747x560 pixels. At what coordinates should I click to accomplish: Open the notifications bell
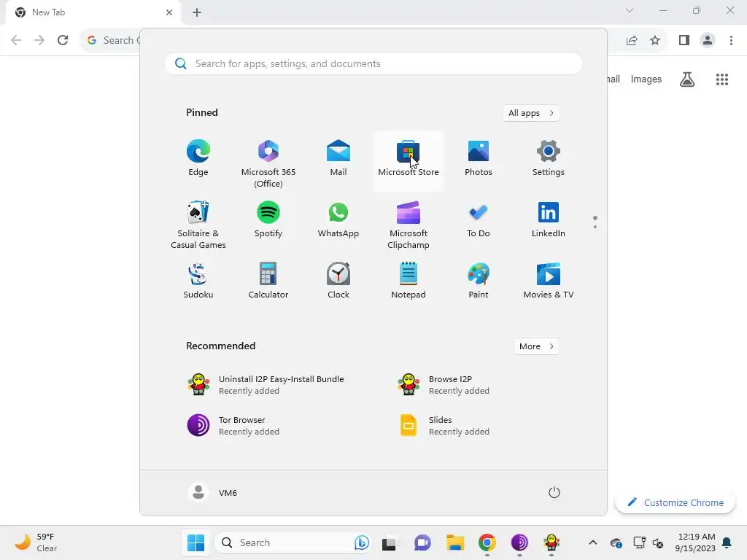pyautogui.click(x=727, y=542)
